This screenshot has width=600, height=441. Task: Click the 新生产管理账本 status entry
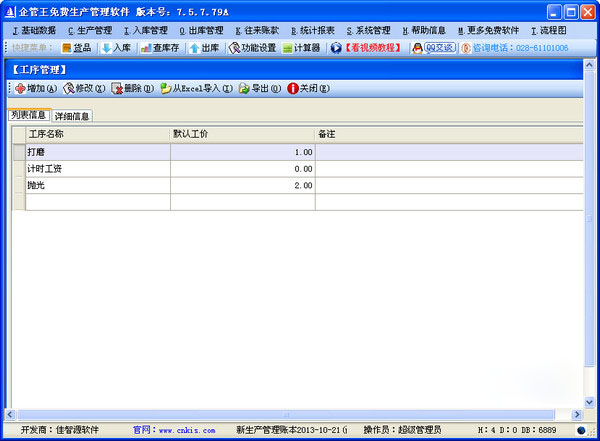point(292,430)
